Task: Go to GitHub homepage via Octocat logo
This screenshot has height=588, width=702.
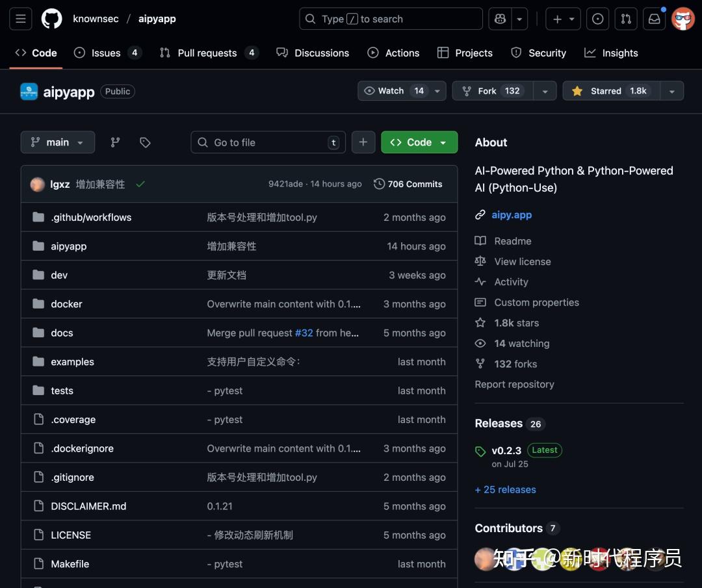Action: (x=52, y=19)
